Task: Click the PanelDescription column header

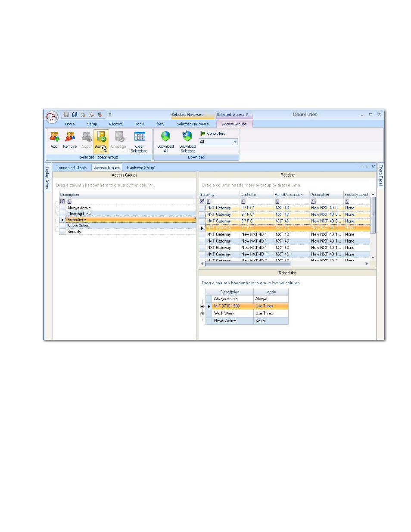Action: (x=292, y=195)
